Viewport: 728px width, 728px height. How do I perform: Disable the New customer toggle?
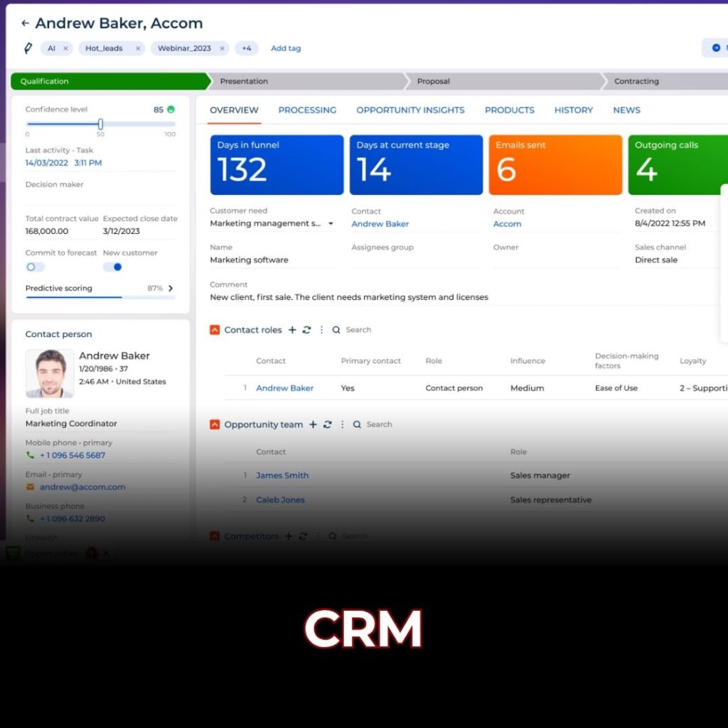point(113,267)
